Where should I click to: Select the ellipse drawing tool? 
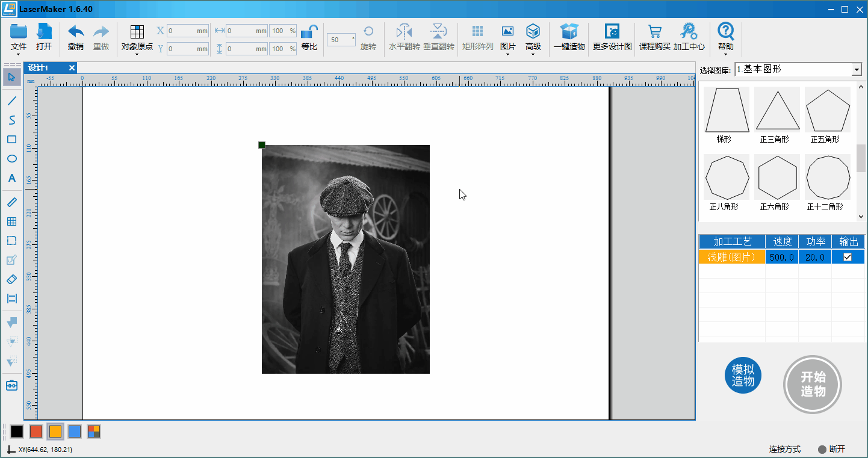point(12,159)
